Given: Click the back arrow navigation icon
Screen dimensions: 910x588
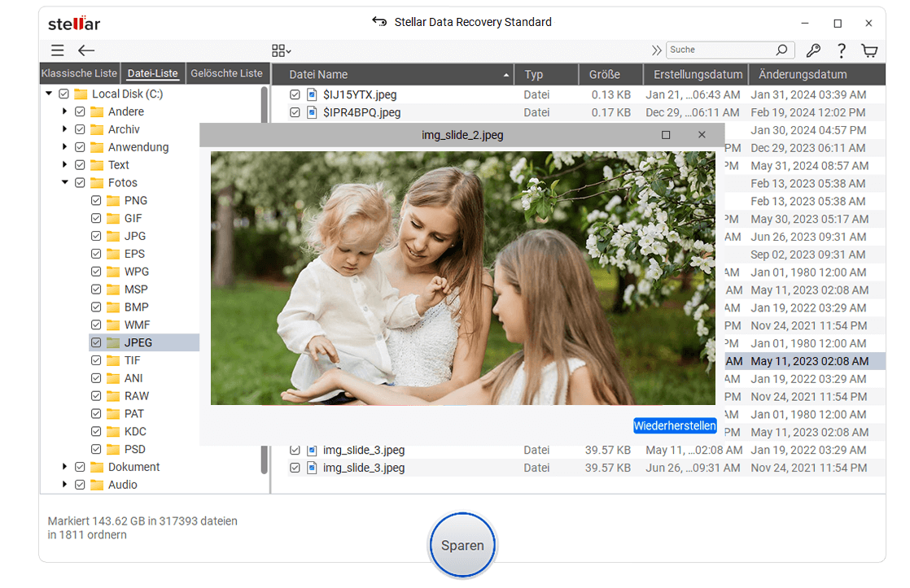Looking at the screenshot, I should (x=86, y=50).
